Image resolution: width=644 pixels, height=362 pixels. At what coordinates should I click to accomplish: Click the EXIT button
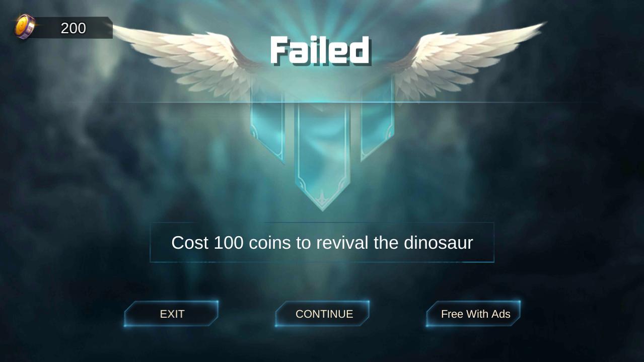[171, 314]
